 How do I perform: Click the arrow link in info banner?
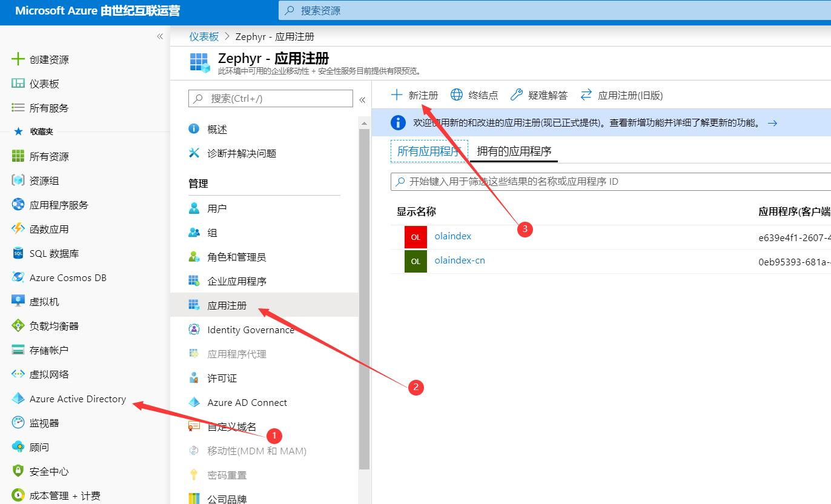[772, 123]
